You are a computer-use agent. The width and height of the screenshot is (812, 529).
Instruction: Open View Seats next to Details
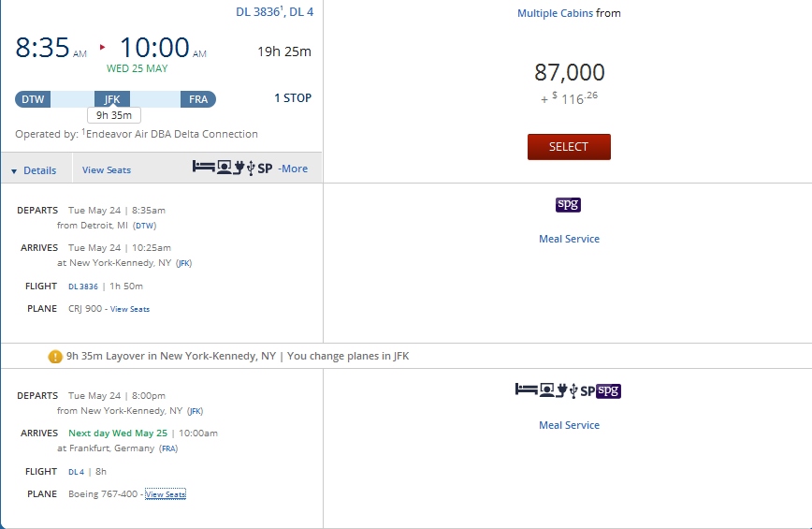click(x=107, y=170)
